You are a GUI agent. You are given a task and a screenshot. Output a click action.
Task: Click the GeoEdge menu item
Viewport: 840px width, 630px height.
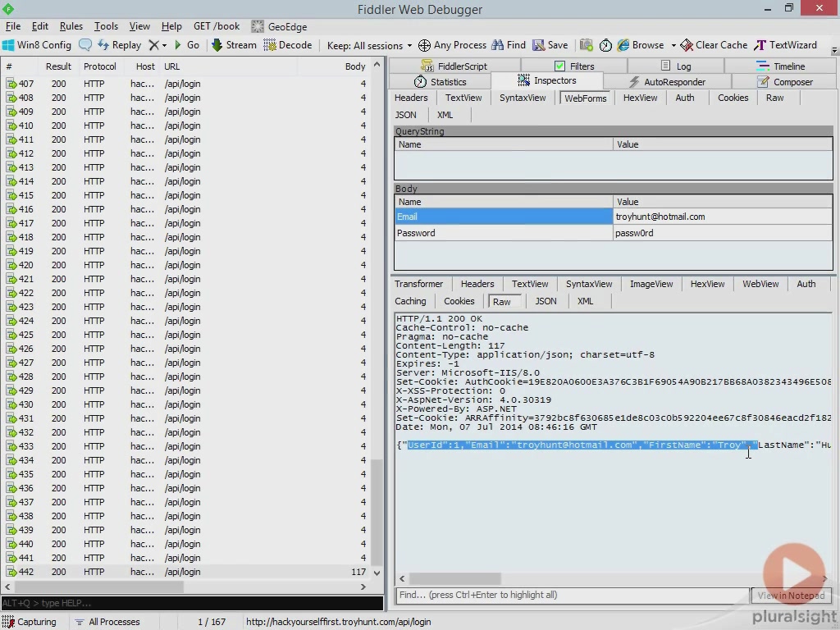[279, 26]
